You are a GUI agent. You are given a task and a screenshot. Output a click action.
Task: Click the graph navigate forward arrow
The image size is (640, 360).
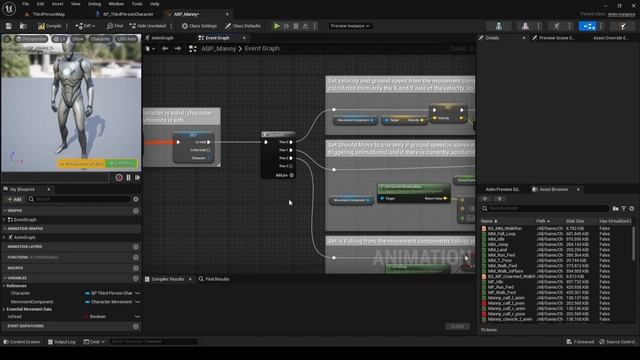tap(178, 49)
